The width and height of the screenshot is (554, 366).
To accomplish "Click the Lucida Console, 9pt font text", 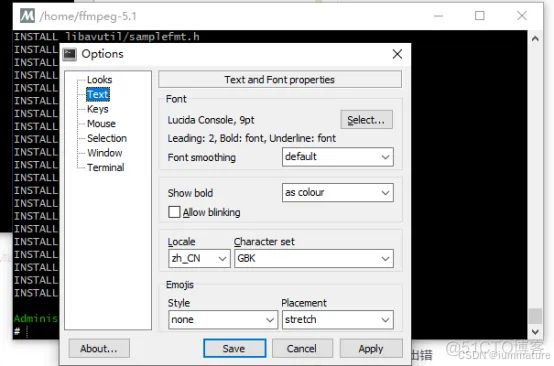I will (211, 120).
